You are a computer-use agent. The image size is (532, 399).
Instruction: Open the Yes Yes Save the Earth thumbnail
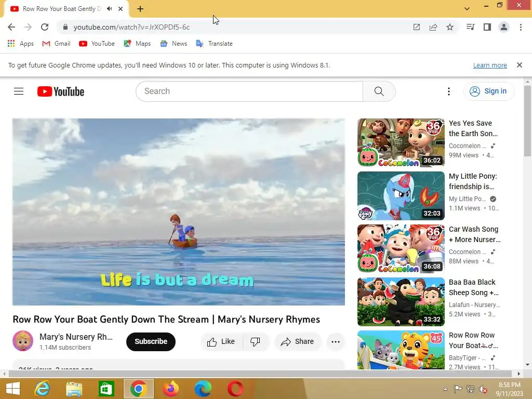(401, 142)
